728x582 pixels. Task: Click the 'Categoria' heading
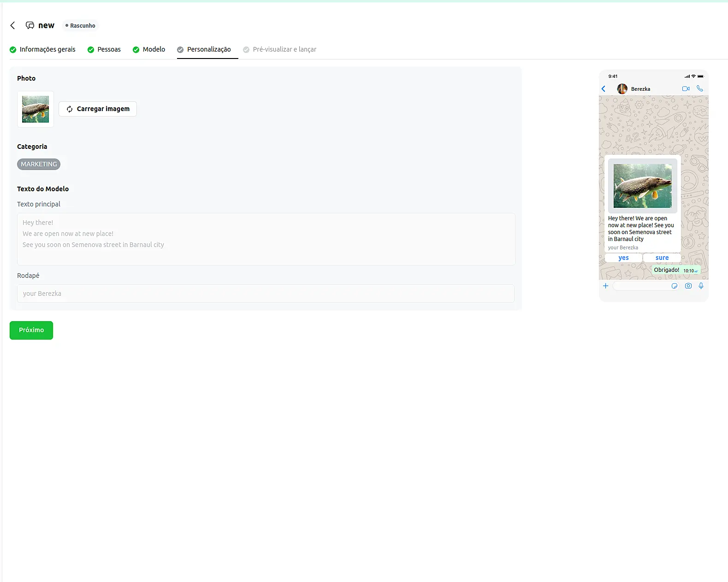32,147
